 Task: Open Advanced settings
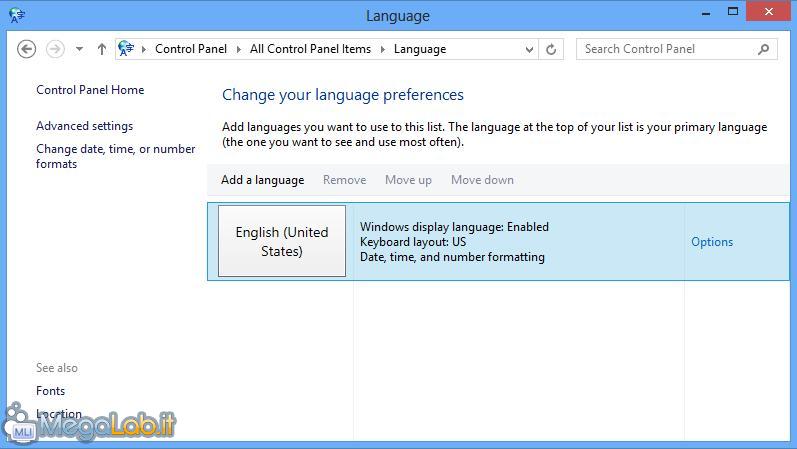click(84, 126)
